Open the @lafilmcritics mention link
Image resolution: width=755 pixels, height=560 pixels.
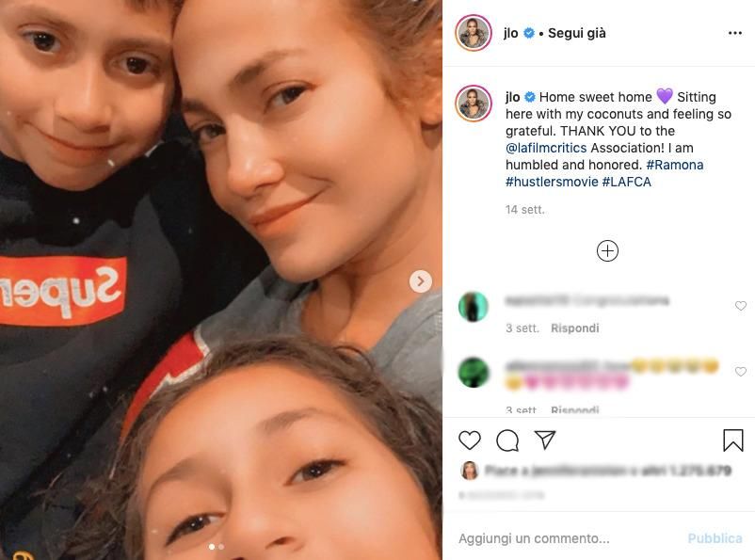tap(546, 148)
